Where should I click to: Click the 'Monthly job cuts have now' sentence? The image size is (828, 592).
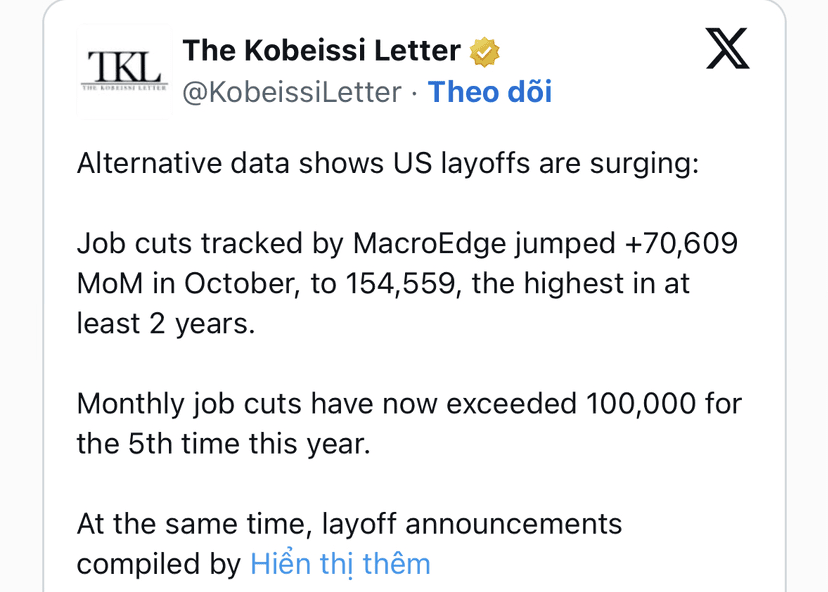[x=257, y=404]
